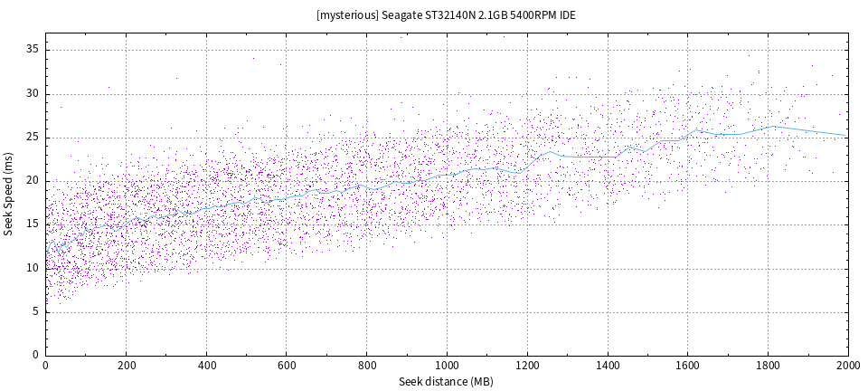Click the 35 tick label on y-axis
The width and height of the screenshot is (868, 391).
pos(31,50)
